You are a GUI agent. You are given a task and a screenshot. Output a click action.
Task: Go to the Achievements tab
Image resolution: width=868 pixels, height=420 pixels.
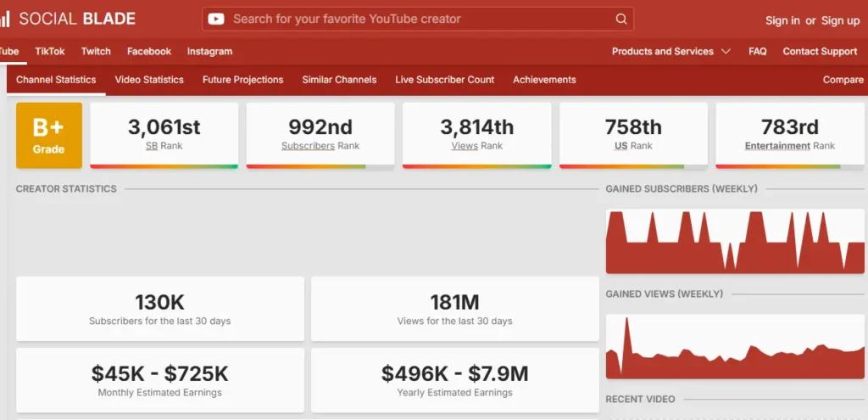coord(544,80)
